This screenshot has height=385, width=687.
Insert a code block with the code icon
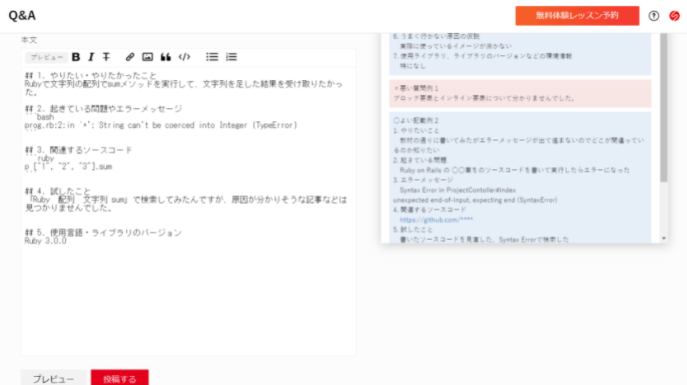pyautogui.click(x=184, y=57)
